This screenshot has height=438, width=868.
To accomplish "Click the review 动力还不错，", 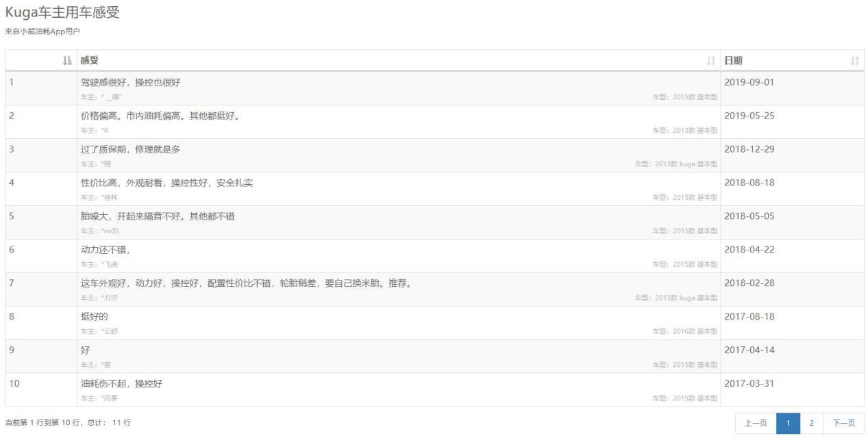I will click(x=106, y=250).
